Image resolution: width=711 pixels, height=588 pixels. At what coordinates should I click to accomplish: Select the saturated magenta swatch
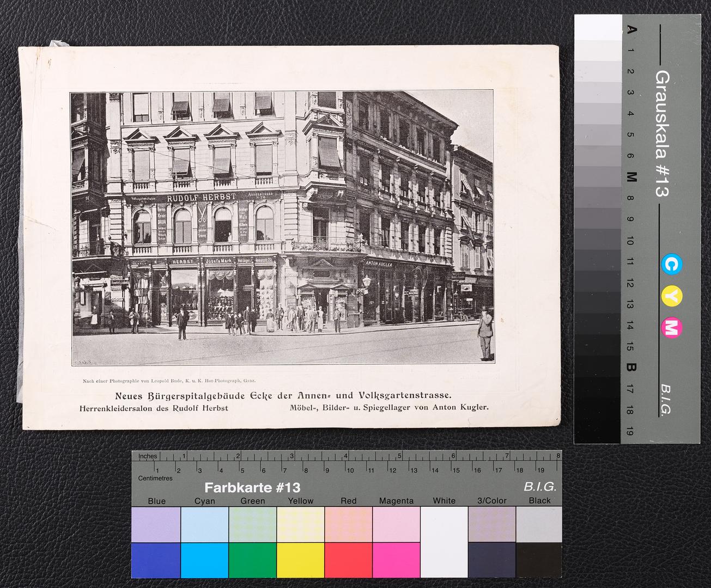coord(396,560)
